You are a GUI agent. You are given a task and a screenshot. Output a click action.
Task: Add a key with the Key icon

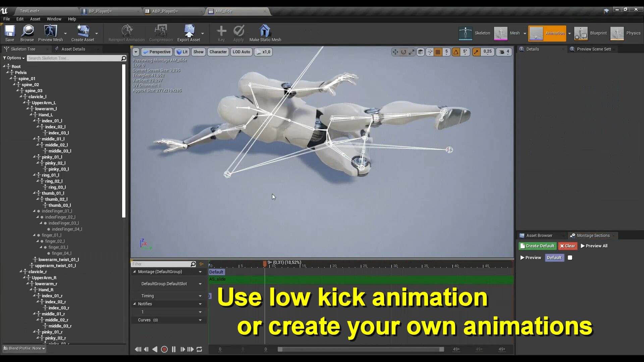point(221,33)
